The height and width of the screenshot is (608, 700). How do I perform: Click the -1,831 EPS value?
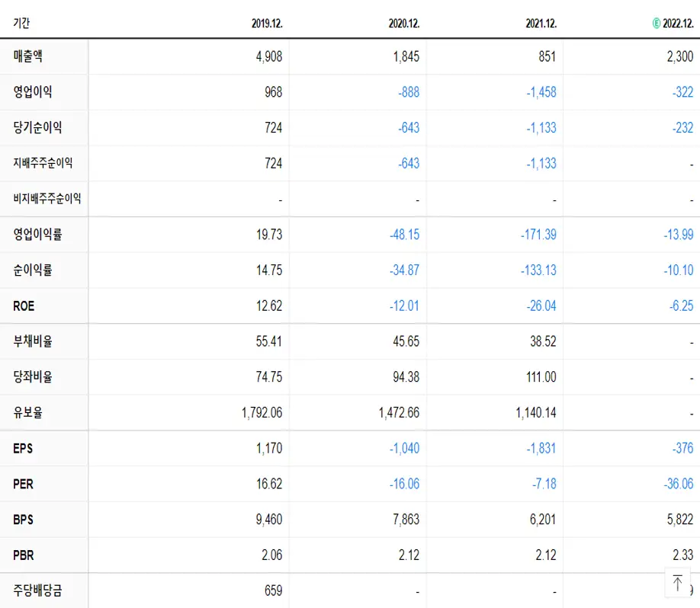541,448
